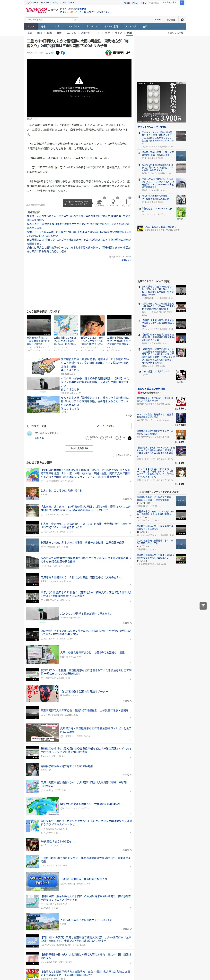Image resolution: width=210 pixels, height=980 pixels.
Task: Open the オリジナル tab
Action: (92, 27)
